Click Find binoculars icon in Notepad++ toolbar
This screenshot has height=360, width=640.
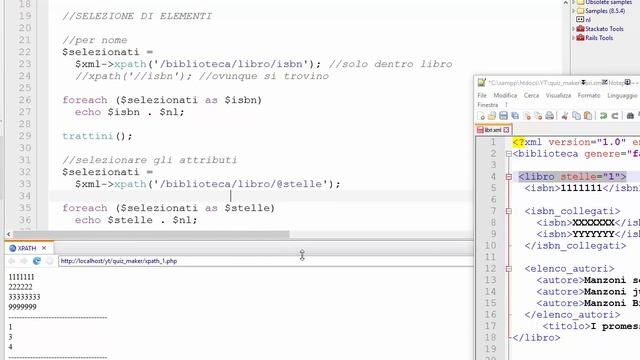630,116
